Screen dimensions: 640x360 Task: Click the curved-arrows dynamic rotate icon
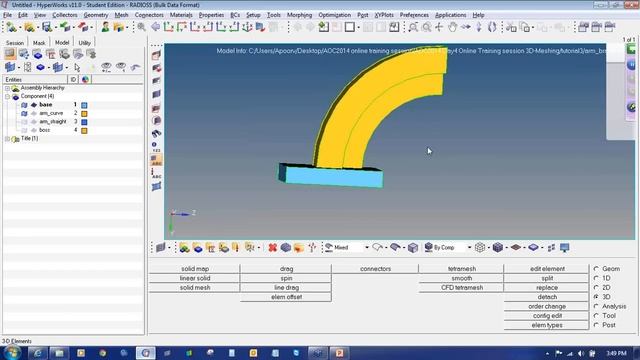[x=492, y=27]
